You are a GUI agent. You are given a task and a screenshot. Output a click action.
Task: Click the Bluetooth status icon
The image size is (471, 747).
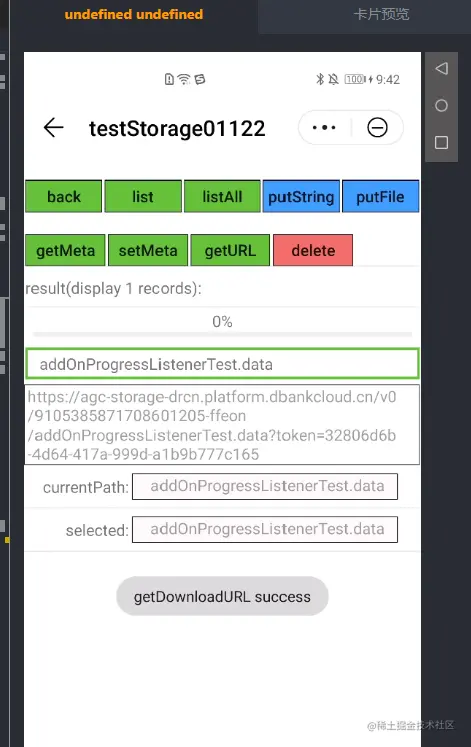tap(320, 79)
